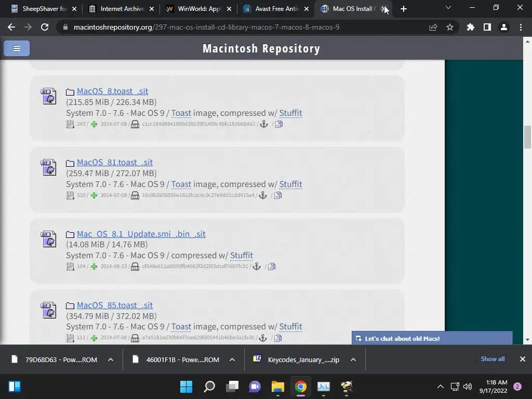Screen dimensions: 532x399
Task: Switch to the SheepShaver tab
Action: pyautogui.click(x=44, y=9)
